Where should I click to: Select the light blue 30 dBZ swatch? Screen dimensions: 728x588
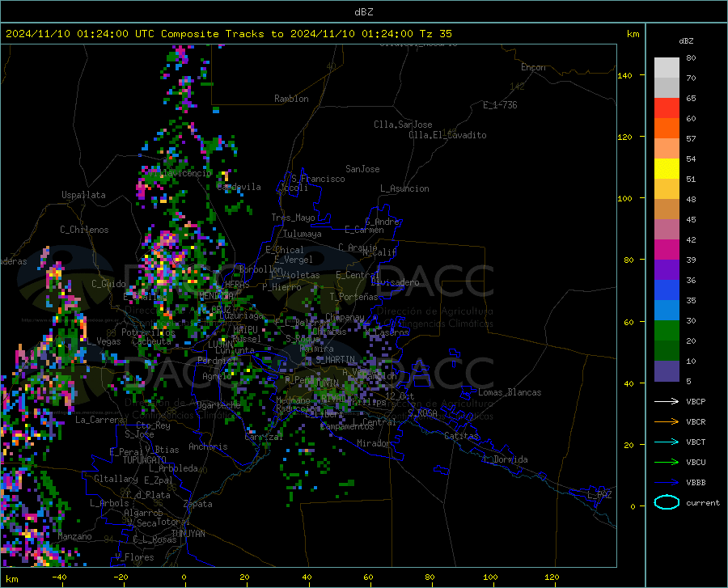[667, 311]
